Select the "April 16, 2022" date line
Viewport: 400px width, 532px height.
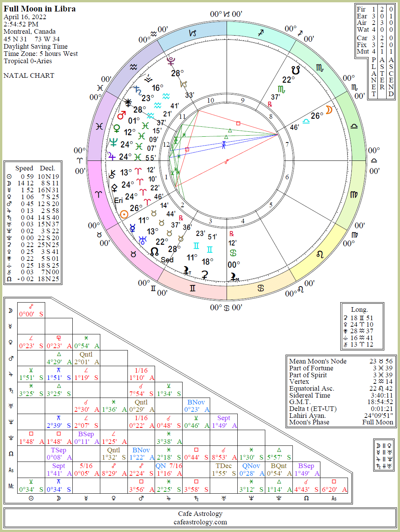click(x=25, y=17)
